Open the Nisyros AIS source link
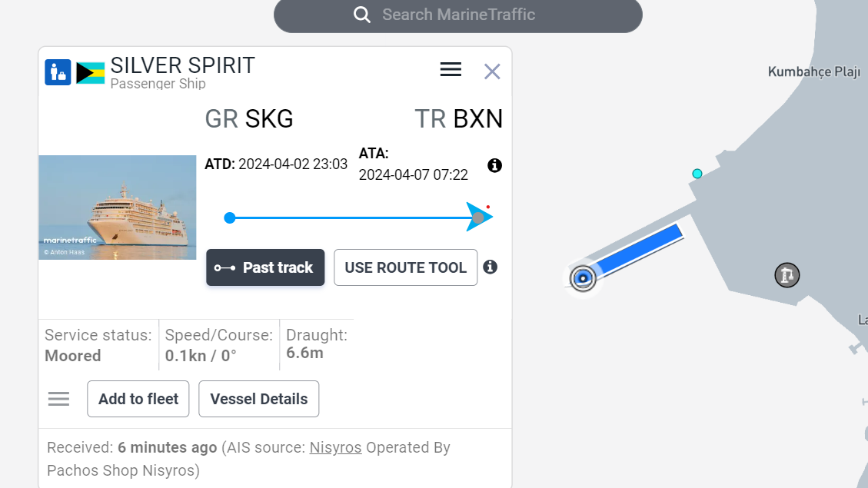Image resolution: width=868 pixels, height=488 pixels. point(335,447)
